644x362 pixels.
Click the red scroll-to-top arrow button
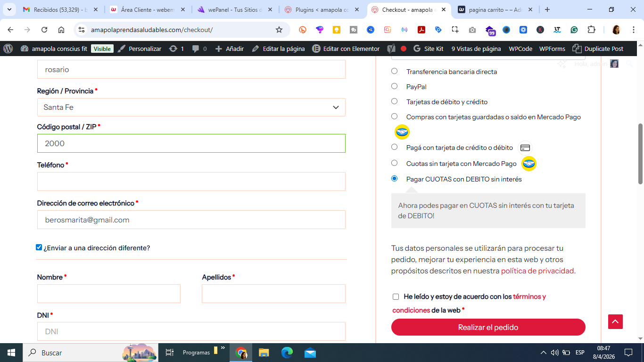(615, 321)
